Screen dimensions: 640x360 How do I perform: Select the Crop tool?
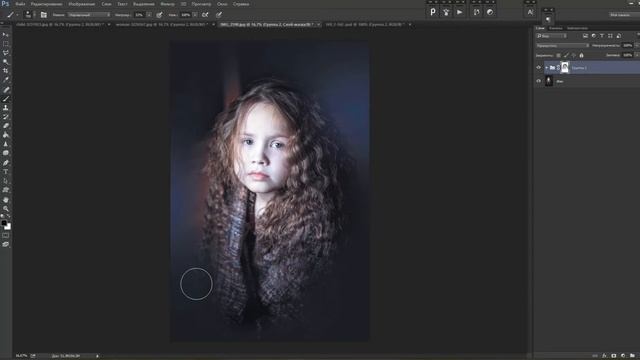coord(6,71)
